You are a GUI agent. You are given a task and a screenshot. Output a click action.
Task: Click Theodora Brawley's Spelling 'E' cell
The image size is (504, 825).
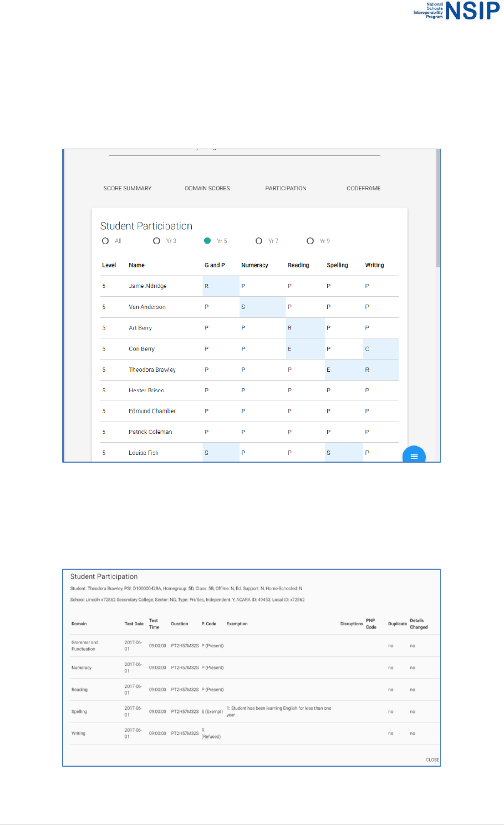coord(344,370)
